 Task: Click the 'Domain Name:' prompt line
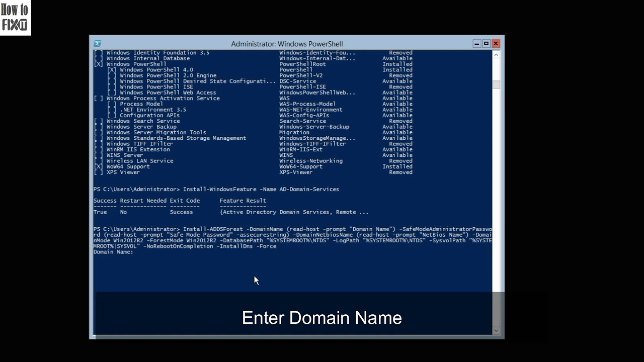pos(114,252)
